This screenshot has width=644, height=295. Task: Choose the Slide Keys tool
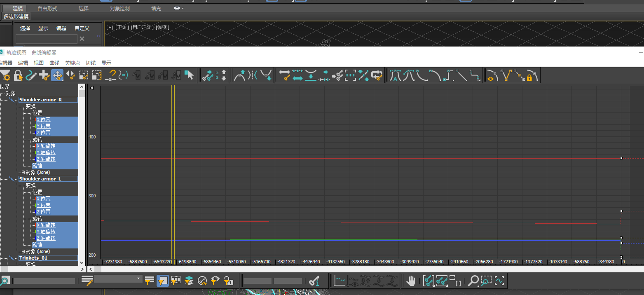[x=70, y=75]
